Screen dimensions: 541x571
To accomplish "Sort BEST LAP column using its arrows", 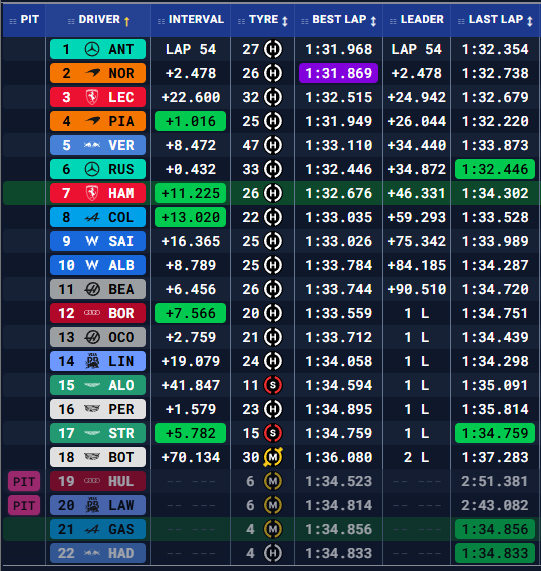I will point(373,21).
